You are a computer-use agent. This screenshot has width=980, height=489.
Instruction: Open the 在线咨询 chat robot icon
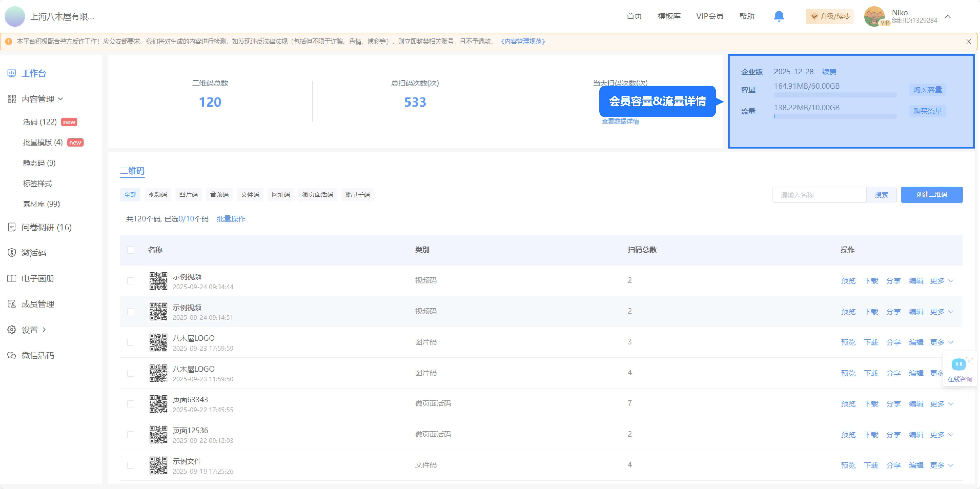(x=959, y=365)
